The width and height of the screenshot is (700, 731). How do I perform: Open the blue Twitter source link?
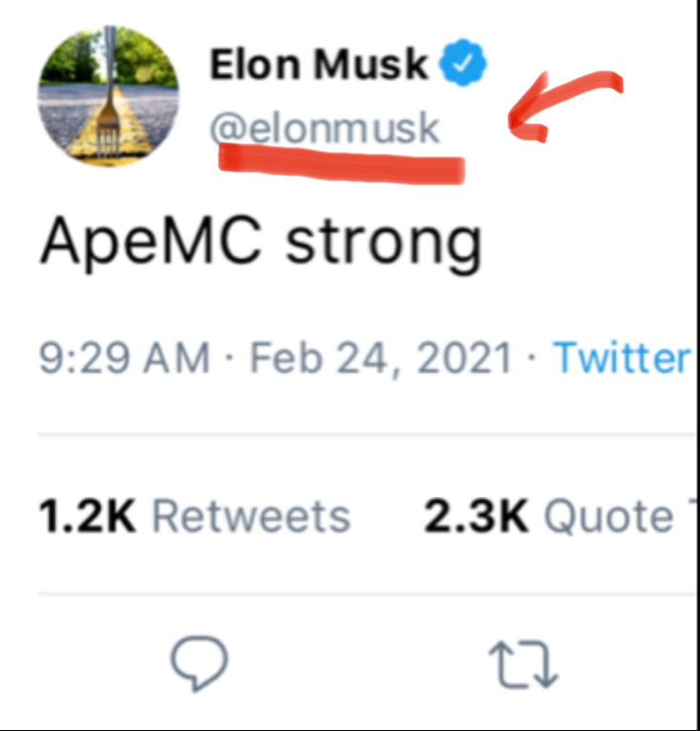[x=623, y=358]
